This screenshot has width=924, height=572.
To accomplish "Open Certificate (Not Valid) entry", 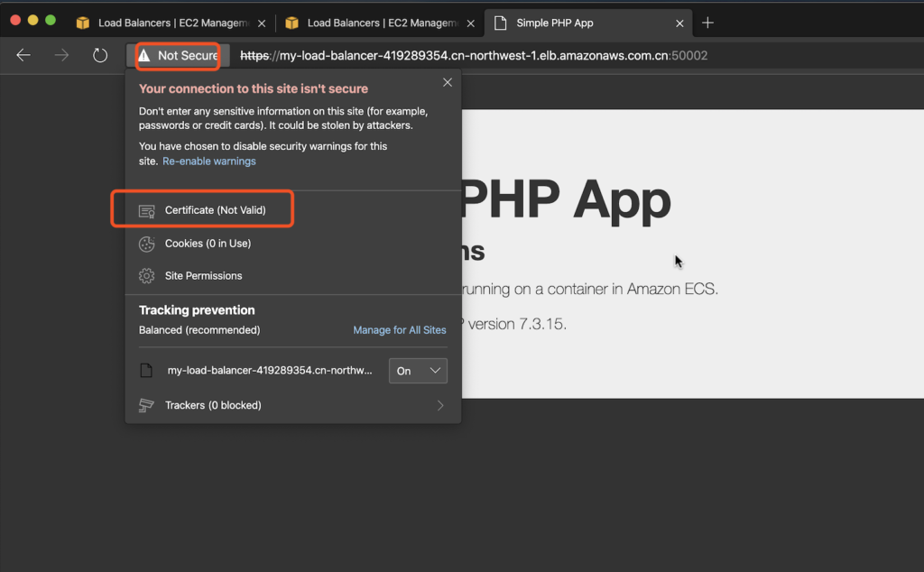I will pyautogui.click(x=215, y=210).
